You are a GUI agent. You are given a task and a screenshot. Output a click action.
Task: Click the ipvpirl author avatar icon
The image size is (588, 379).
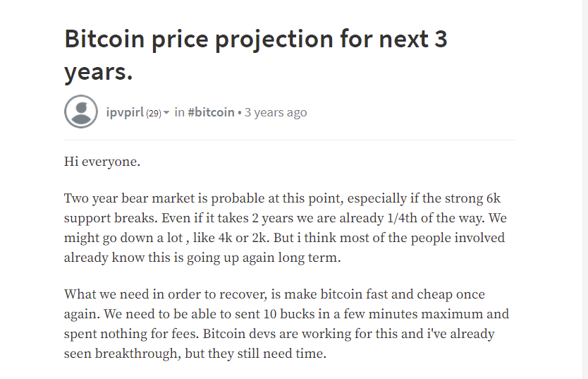81,112
